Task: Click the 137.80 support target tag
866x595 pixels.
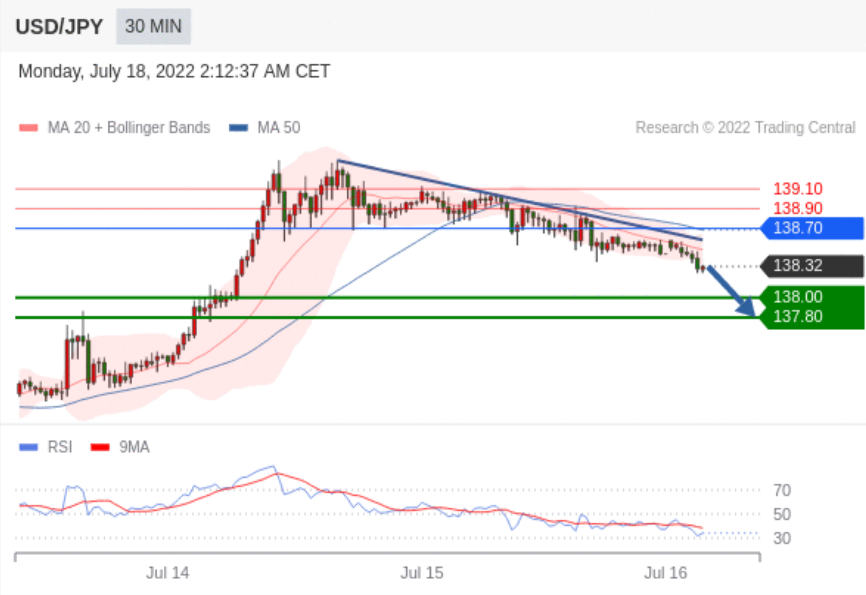Action: coord(812,317)
